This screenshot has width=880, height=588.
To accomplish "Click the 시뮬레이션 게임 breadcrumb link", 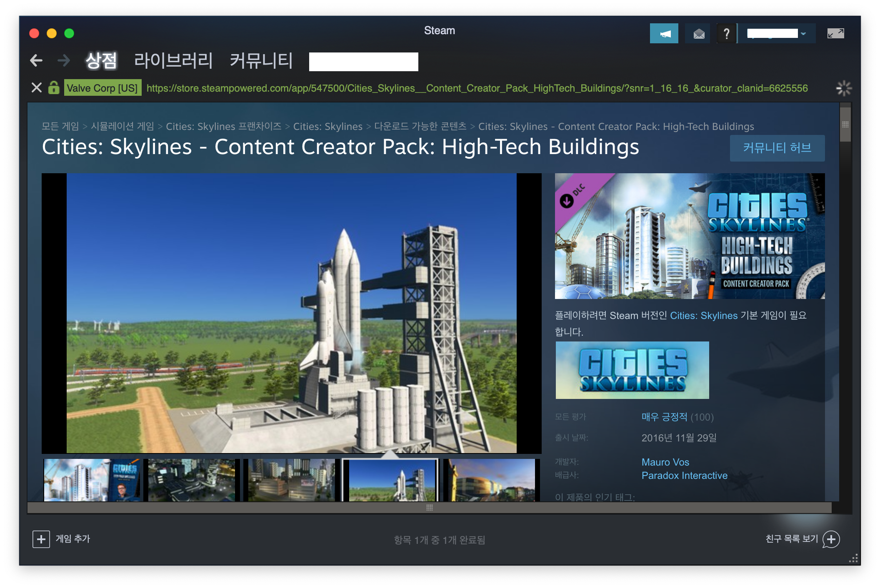I will click(122, 126).
